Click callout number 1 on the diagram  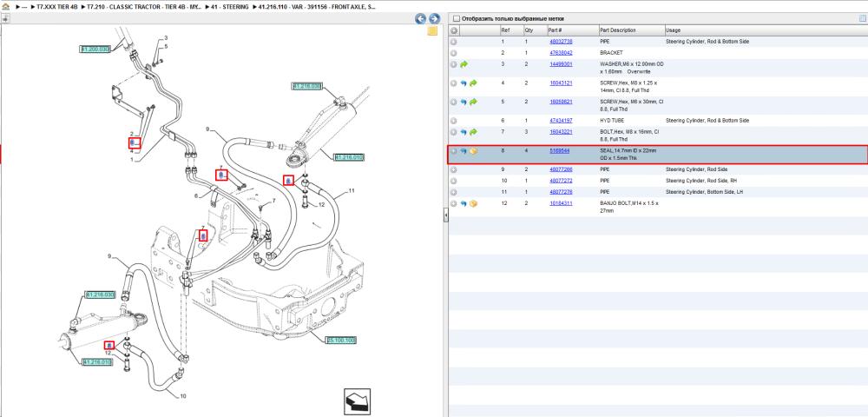pyautogui.click(x=132, y=160)
